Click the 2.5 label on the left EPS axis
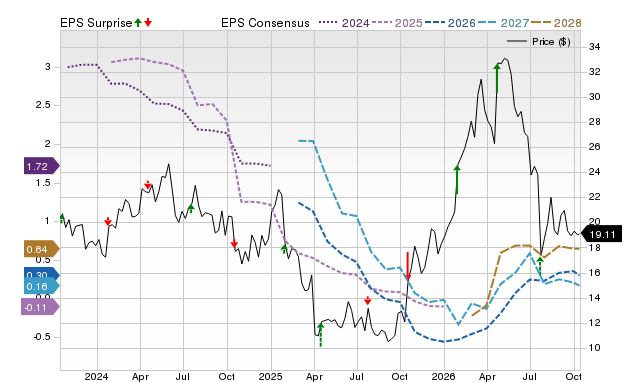Screen dimensions: 640x382 (44, 105)
